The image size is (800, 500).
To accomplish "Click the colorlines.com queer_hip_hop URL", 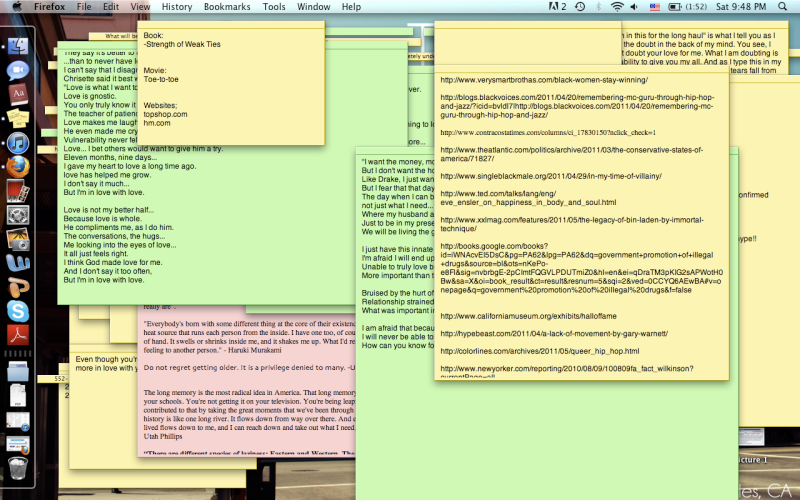I will pyautogui.click(x=540, y=351).
